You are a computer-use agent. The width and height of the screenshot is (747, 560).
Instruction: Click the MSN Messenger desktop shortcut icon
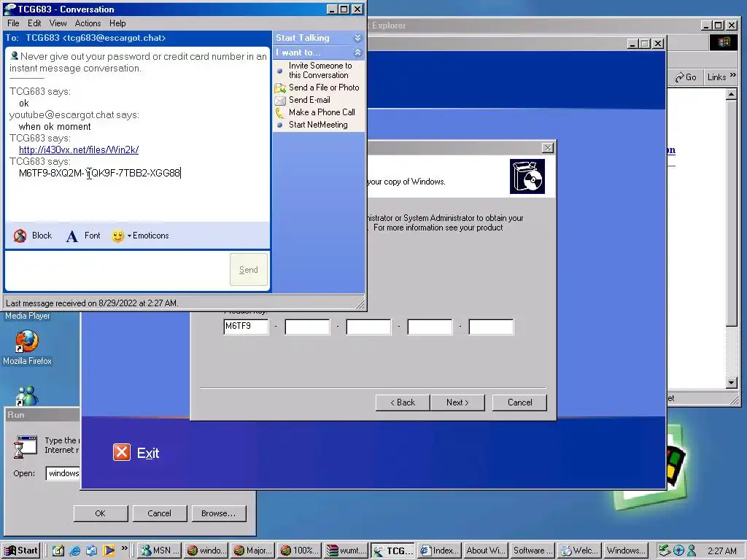coord(27,396)
